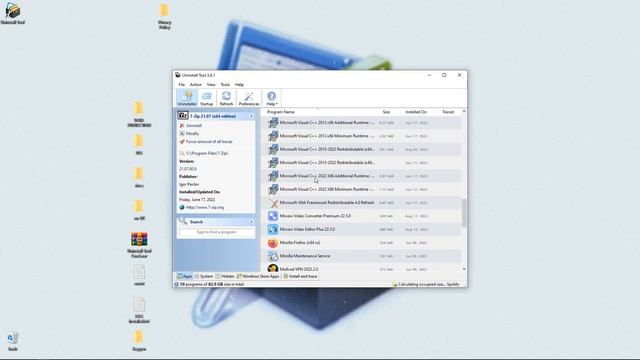
Task: Collapse the 7-Zip details panel
Action: point(251,116)
